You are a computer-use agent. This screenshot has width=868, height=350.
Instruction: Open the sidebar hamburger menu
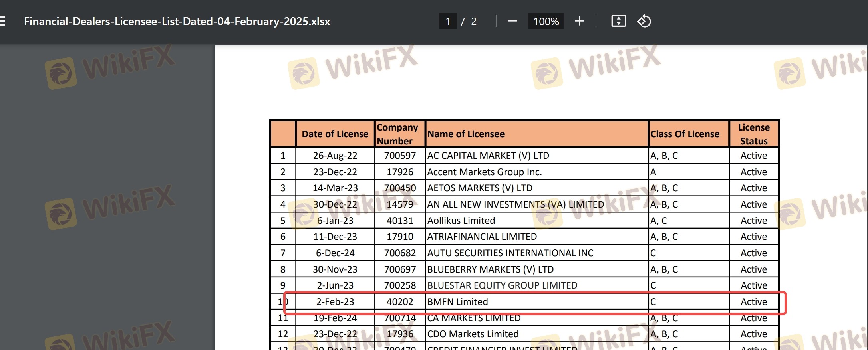tap(2, 21)
